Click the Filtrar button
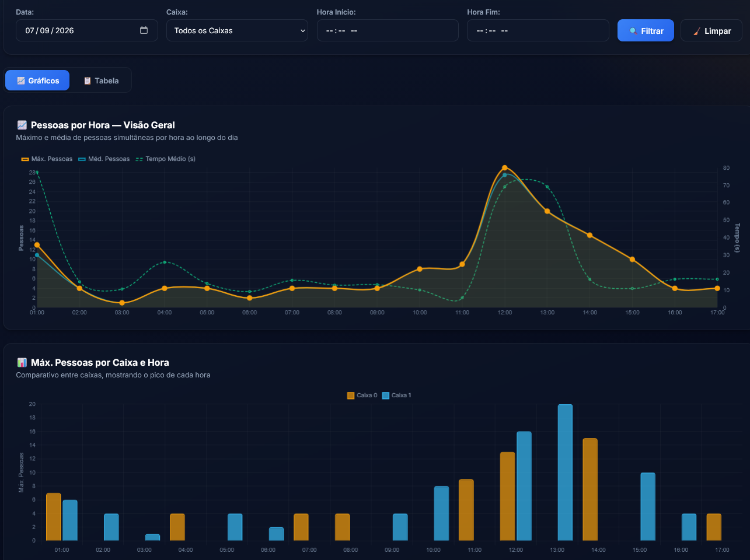Screen dimensions: 750x560 (x=646, y=30)
